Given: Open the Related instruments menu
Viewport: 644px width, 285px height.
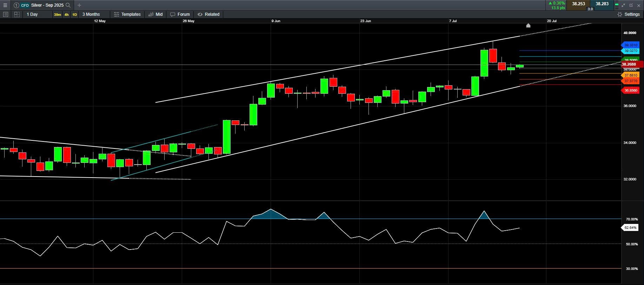Looking at the screenshot, I should (208, 14).
